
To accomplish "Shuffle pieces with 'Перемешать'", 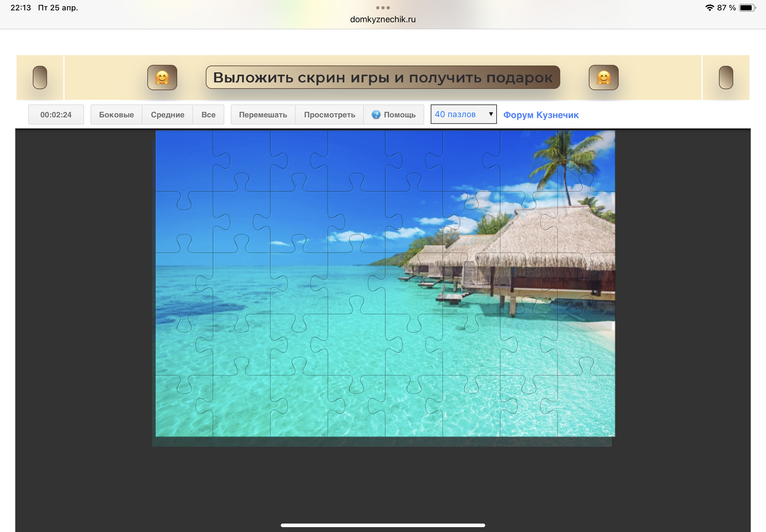I will click(x=263, y=115).
